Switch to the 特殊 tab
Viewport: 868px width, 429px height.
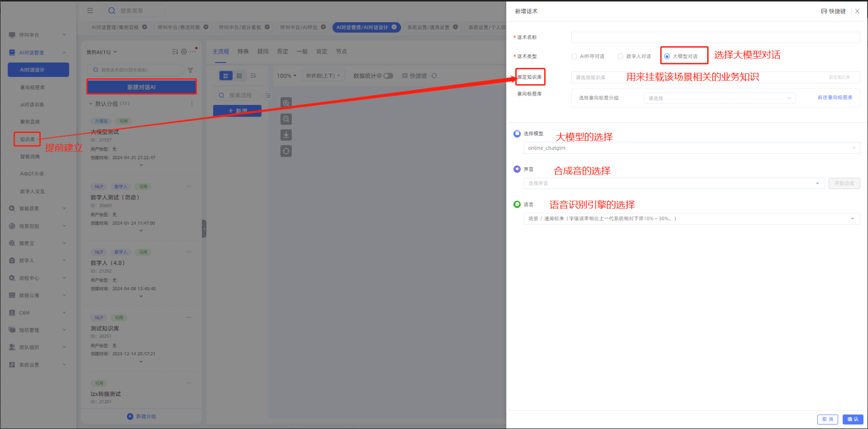[243, 52]
